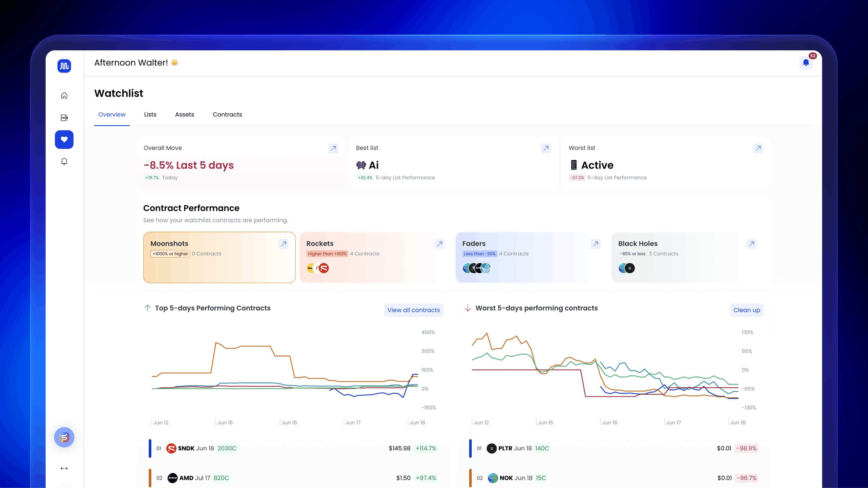Click up-arrow icon beside Top 5-days heading
The width and height of the screenshot is (868, 488).
[x=147, y=308]
